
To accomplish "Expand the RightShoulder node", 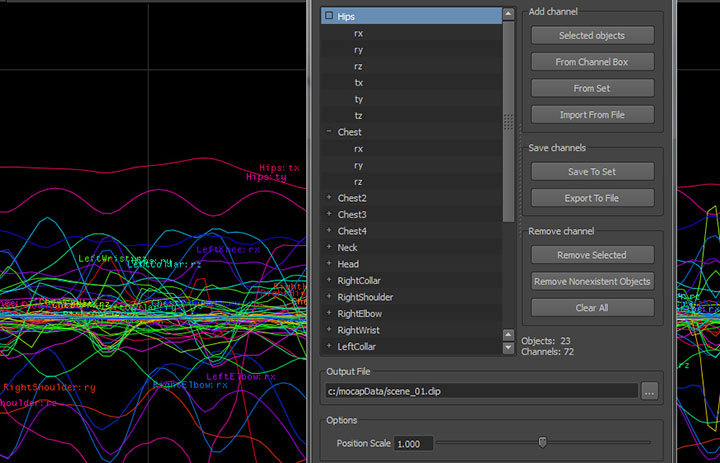I will pyautogui.click(x=329, y=297).
